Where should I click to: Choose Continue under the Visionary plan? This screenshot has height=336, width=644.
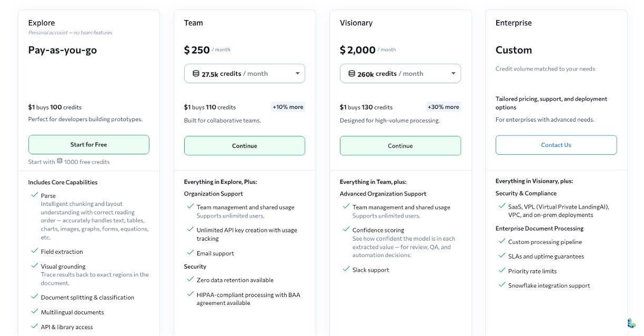(400, 146)
